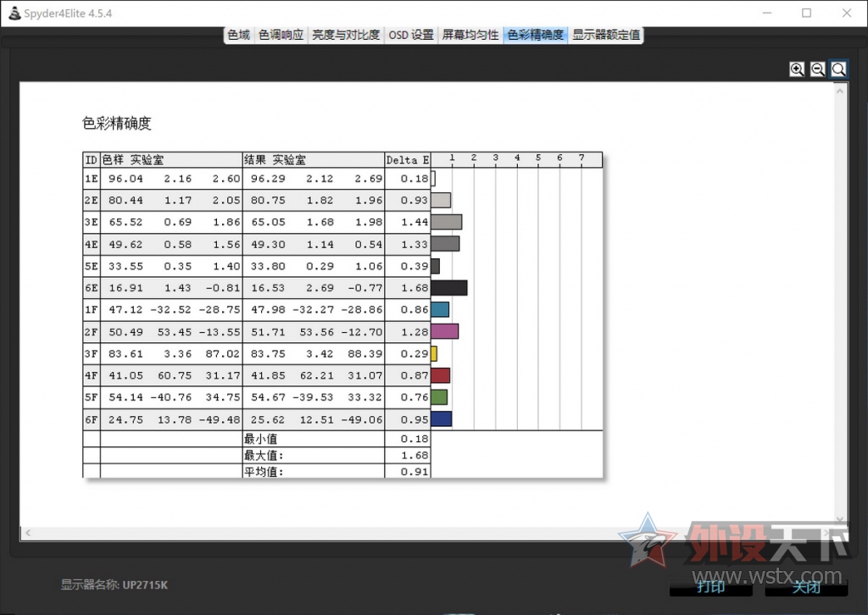Click the 3F row ID cell
868x615 pixels.
pos(92,354)
